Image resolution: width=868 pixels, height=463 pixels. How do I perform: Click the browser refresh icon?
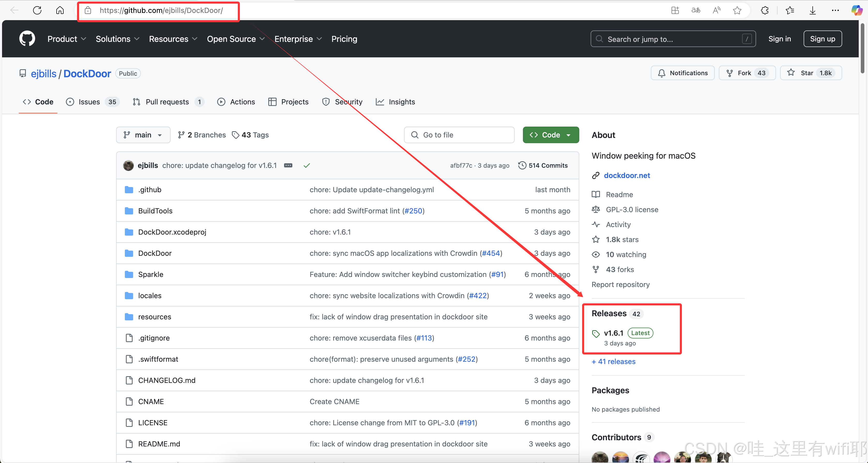pos(37,10)
